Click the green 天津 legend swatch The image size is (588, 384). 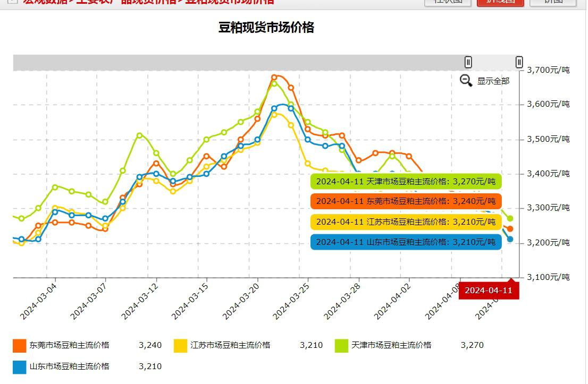pyautogui.click(x=342, y=346)
